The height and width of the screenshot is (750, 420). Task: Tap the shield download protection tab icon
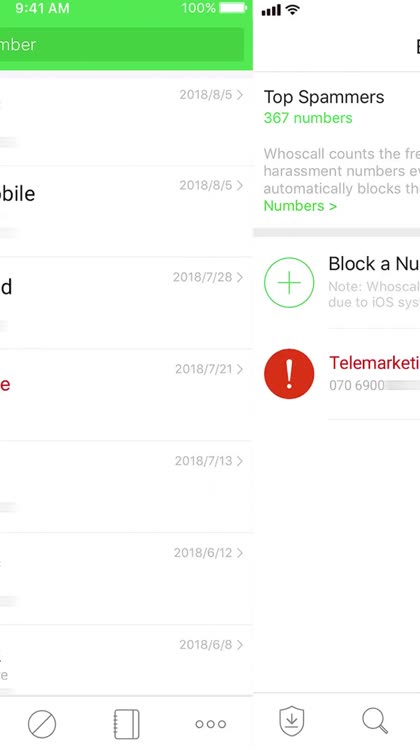tap(292, 721)
